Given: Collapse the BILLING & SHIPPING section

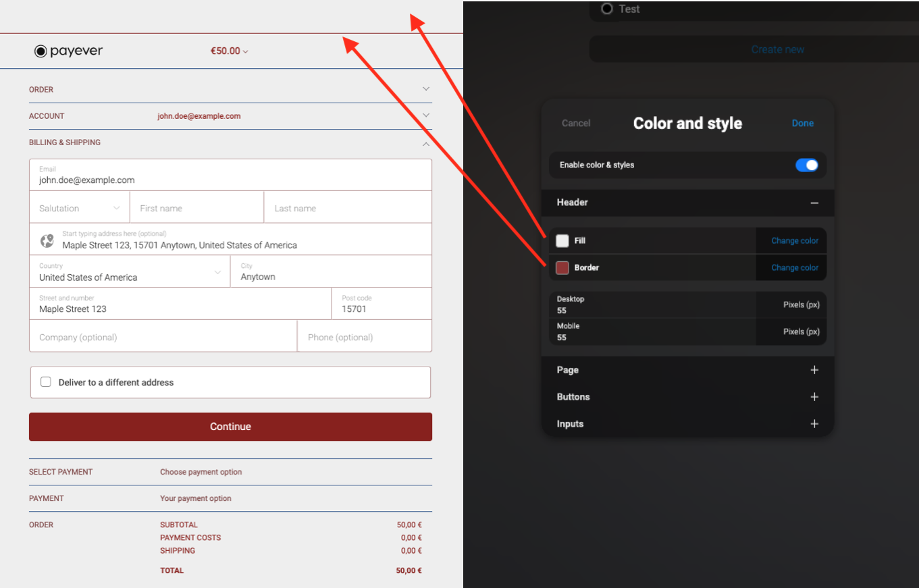Looking at the screenshot, I should (x=426, y=143).
